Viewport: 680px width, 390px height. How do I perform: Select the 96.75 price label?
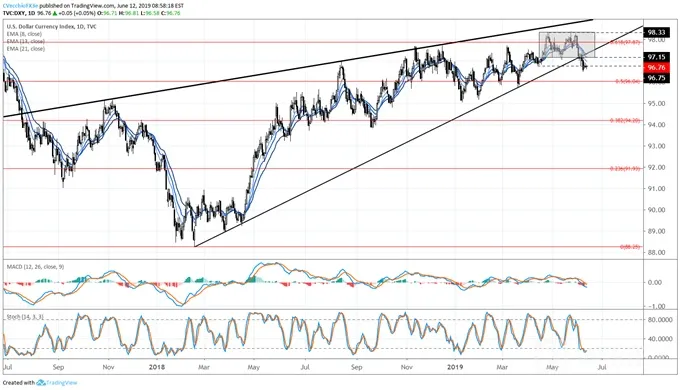[x=656, y=78]
